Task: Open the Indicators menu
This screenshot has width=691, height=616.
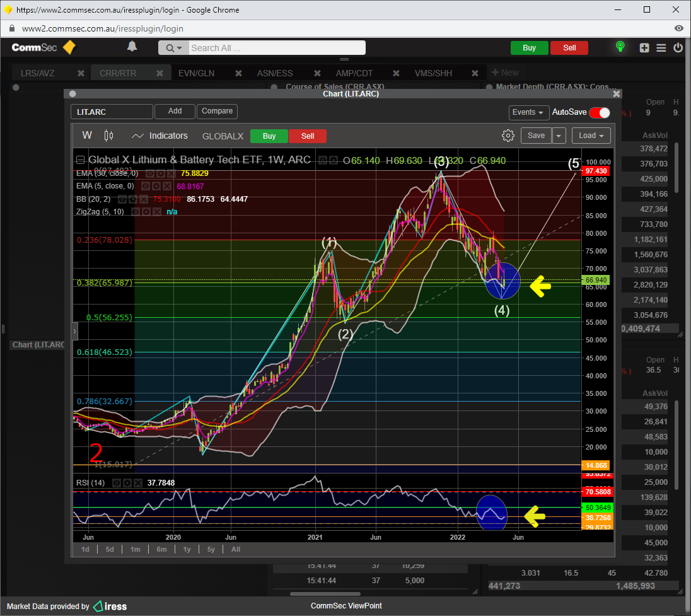Action: tap(160, 136)
